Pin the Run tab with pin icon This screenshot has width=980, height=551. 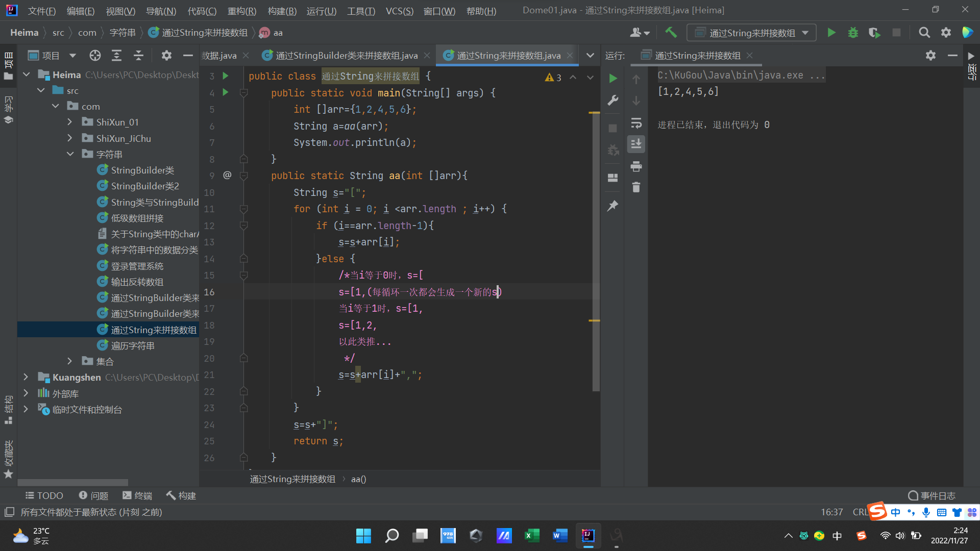pyautogui.click(x=612, y=206)
